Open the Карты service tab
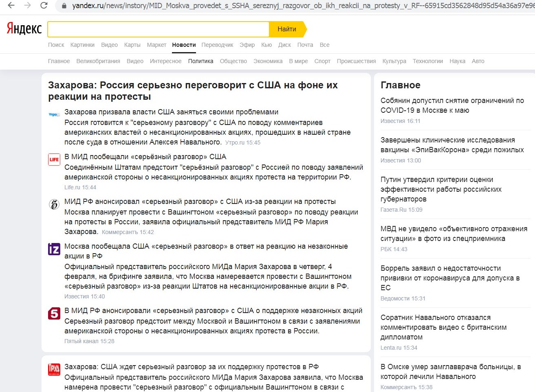The image size is (535, 392). [x=132, y=45]
